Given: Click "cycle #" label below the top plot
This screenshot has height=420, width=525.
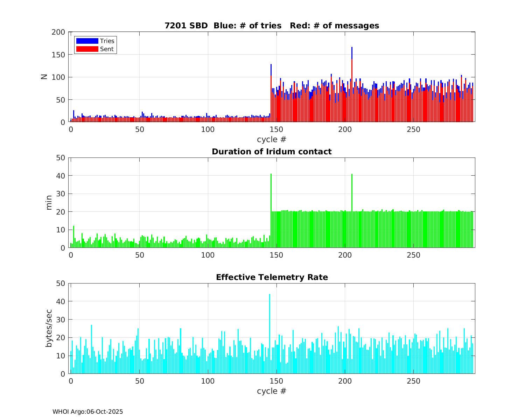Looking at the screenshot, I should 272,139.
